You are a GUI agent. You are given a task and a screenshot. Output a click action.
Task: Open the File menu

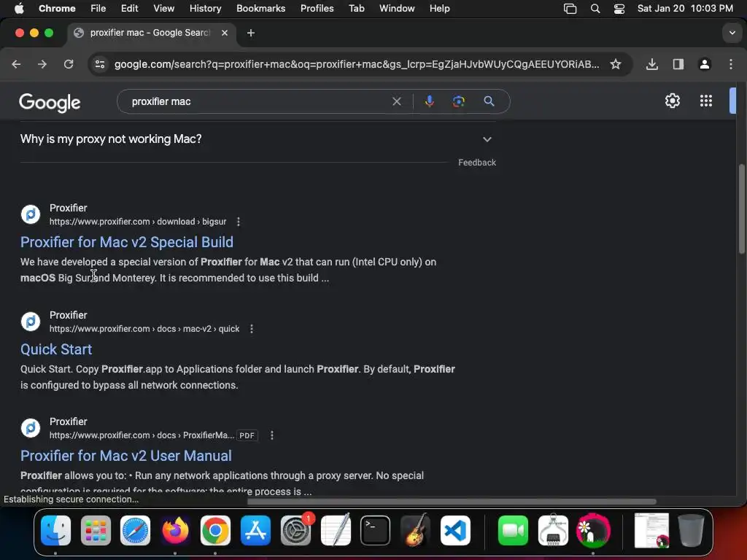pos(98,9)
